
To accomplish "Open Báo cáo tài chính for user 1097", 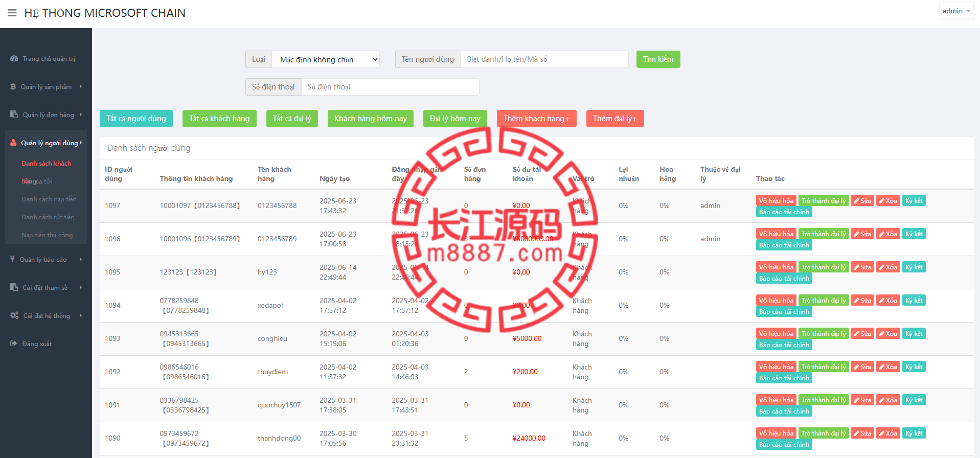I will 784,212.
